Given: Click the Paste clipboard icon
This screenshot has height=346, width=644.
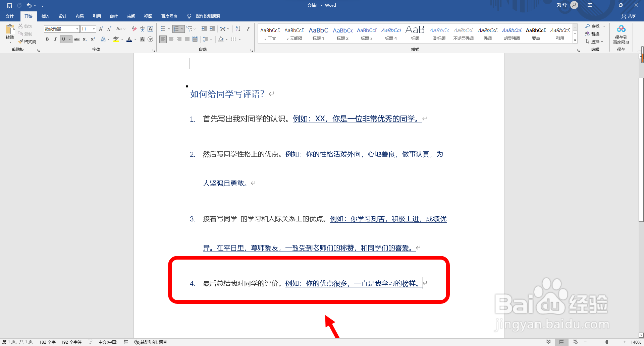Looking at the screenshot, I should tap(10, 29).
